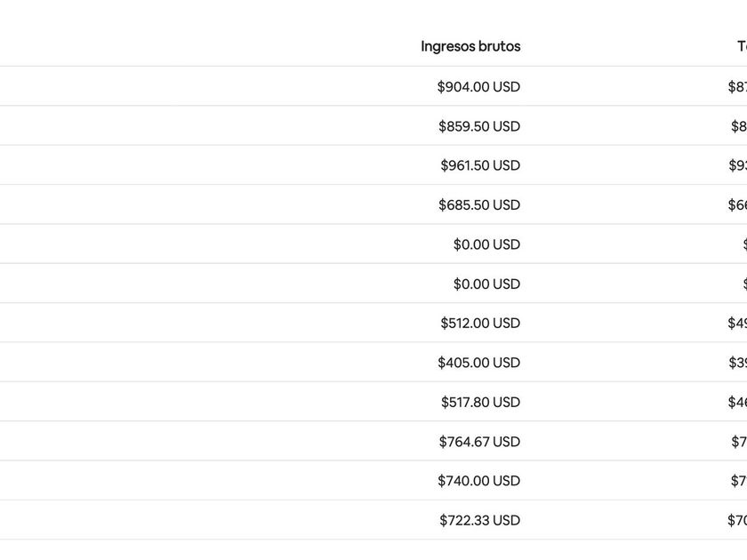Click the $685.50 USD gross income value
This screenshot has width=747, height=560.
coord(479,205)
